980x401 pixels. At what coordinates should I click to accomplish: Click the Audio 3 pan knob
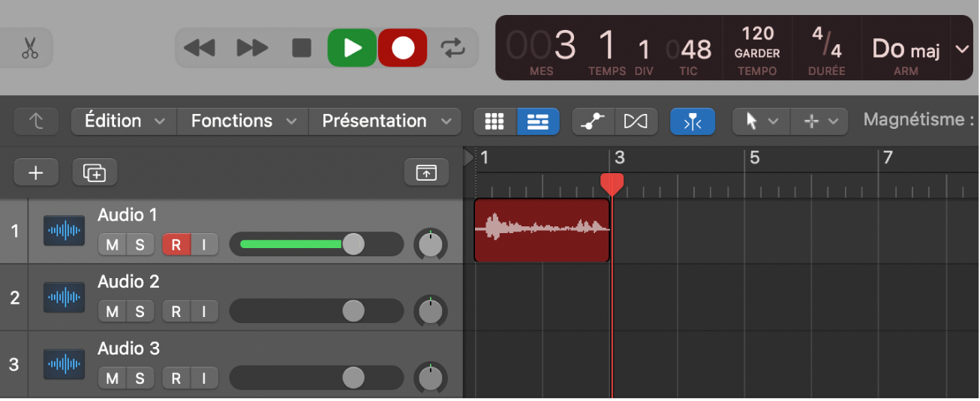430,378
